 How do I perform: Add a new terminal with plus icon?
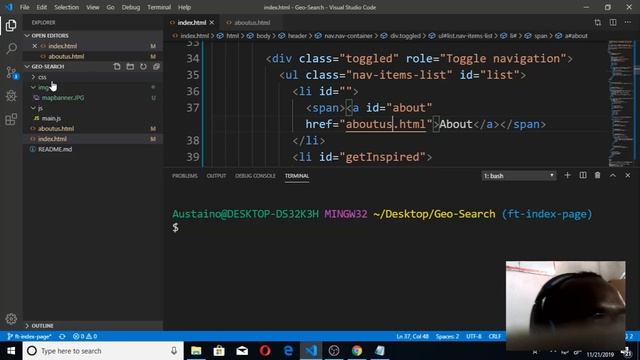click(567, 176)
